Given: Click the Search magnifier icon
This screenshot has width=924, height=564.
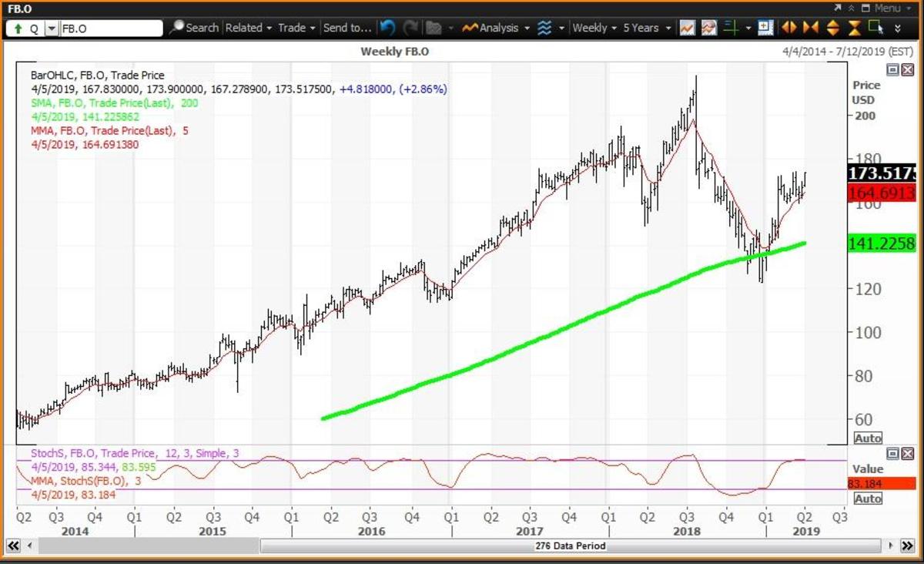Looking at the screenshot, I should coord(176,28).
